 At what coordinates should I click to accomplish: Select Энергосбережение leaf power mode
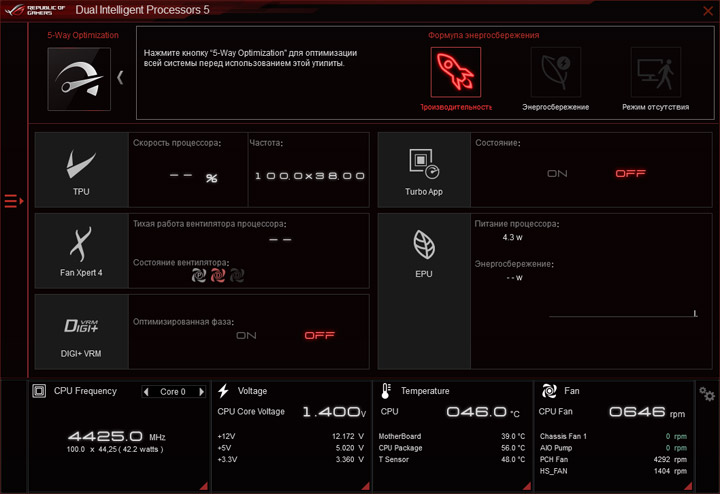pos(556,72)
